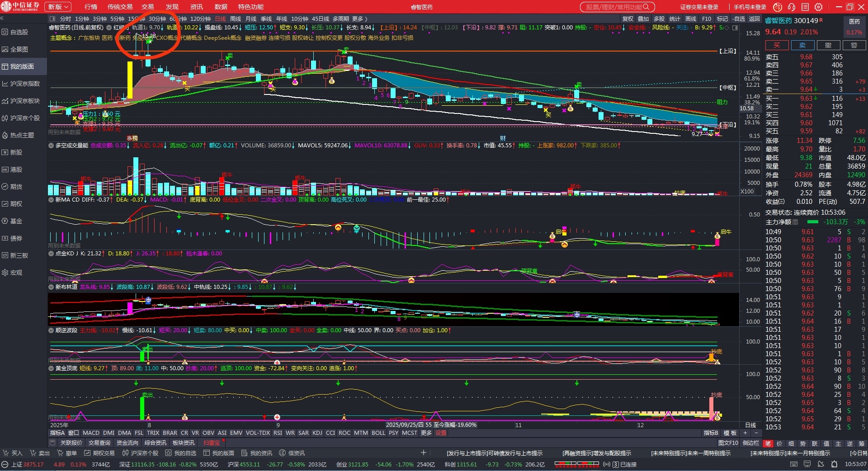Image resolution: width=868 pixels, height=471 pixels.
Task: Toggle 复权 price adjustment
Action: pyautogui.click(x=628, y=19)
